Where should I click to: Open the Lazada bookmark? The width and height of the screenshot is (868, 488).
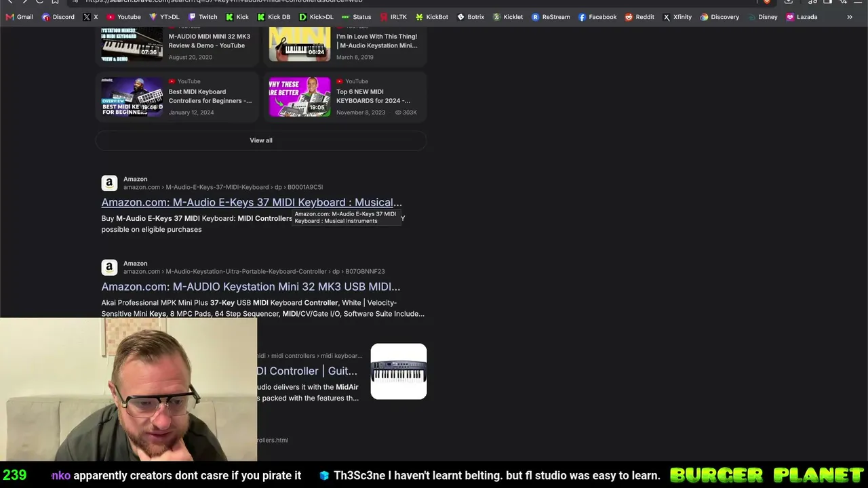(x=802, y=17)
